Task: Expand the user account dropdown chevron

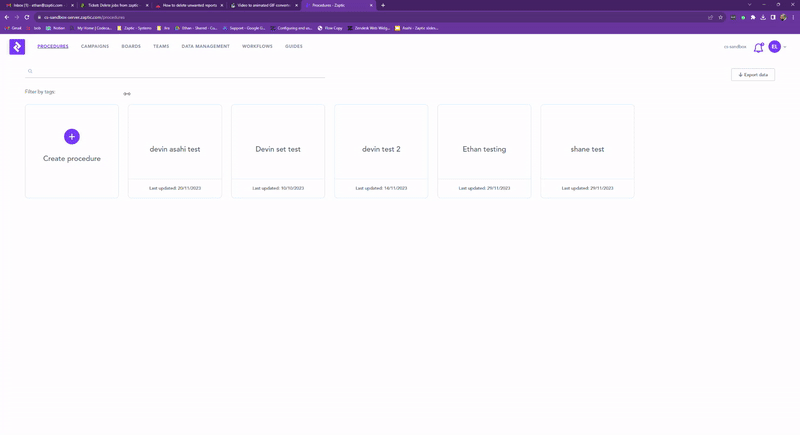Action: [785, 47]
